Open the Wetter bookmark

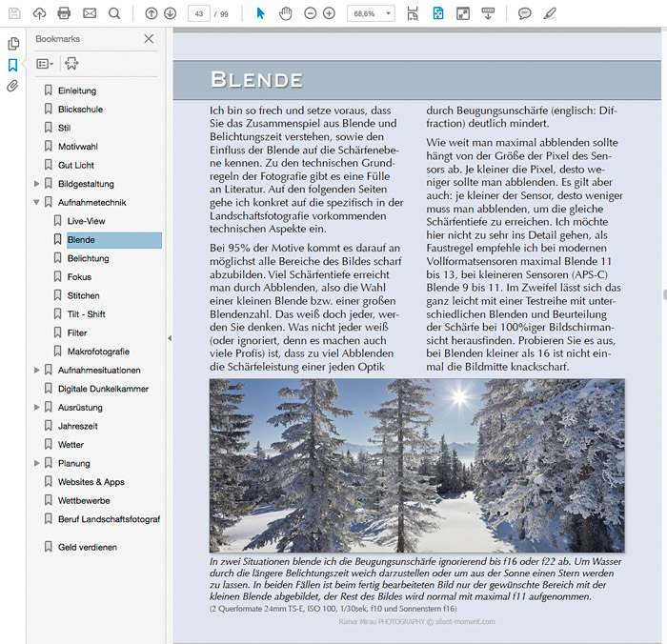[71, 445]
